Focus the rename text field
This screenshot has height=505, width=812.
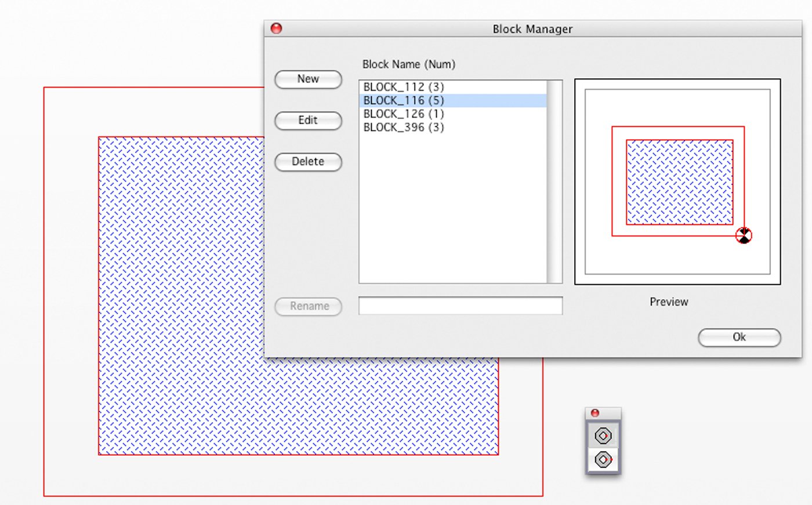coord(461,306)
